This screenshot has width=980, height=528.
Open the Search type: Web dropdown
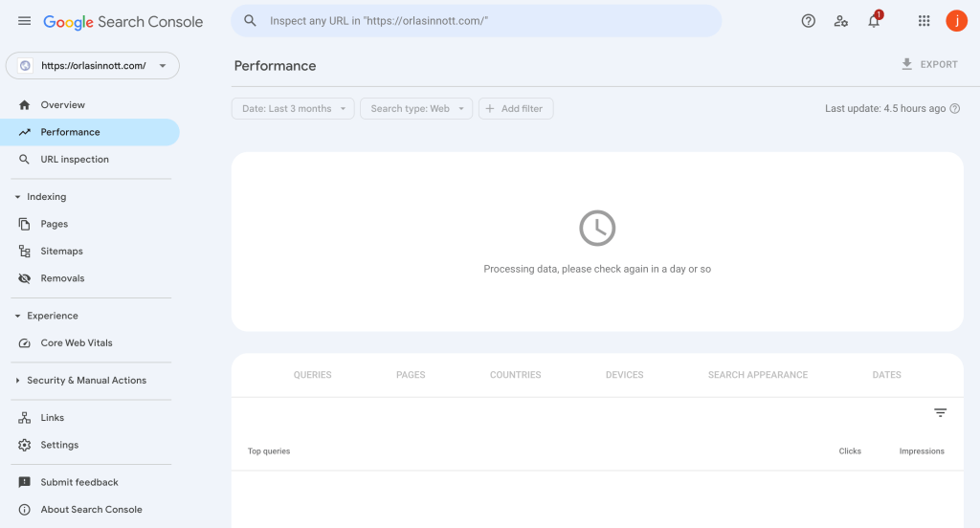(416, 109)
